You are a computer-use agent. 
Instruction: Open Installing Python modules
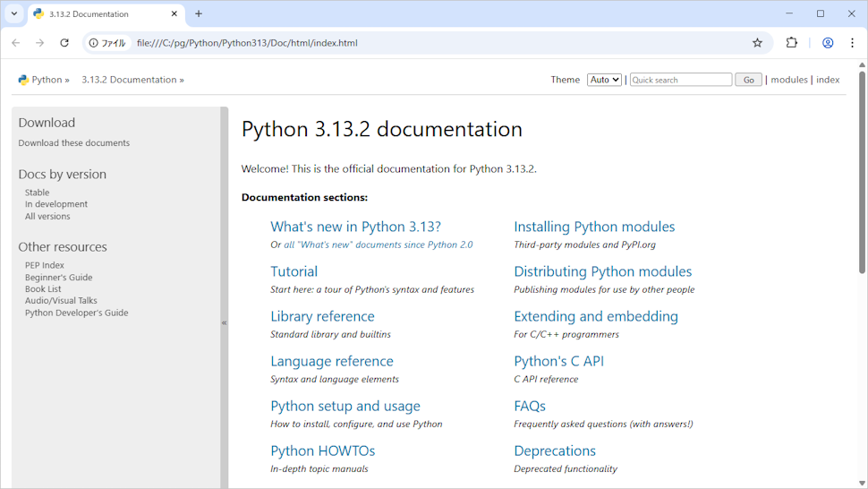point(594,227)
